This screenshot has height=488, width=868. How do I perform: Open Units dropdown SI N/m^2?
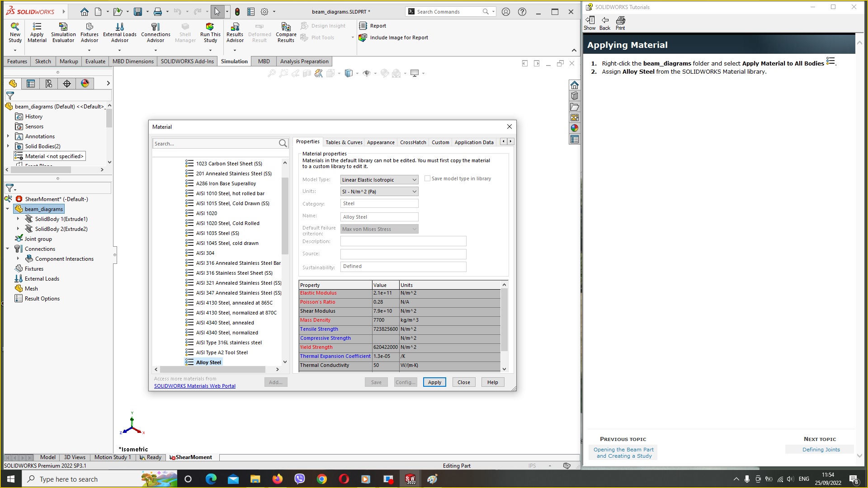coord(379,192)
